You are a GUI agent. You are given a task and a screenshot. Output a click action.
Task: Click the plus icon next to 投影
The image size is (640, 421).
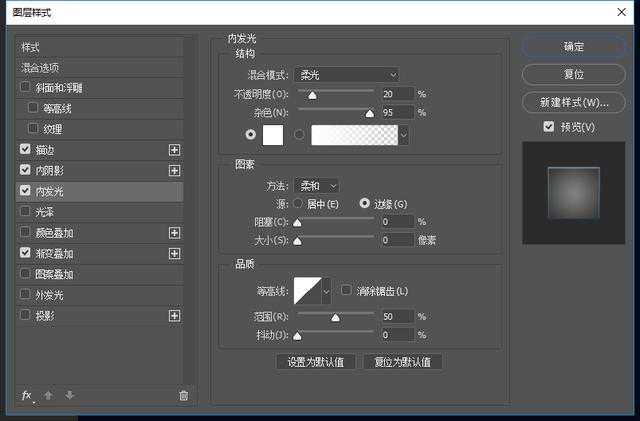coord(175,316)
